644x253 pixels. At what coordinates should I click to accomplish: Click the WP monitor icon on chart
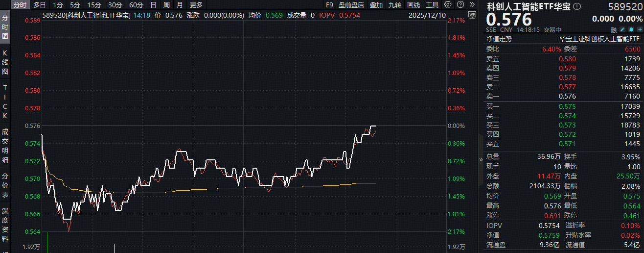click(472, 15)
